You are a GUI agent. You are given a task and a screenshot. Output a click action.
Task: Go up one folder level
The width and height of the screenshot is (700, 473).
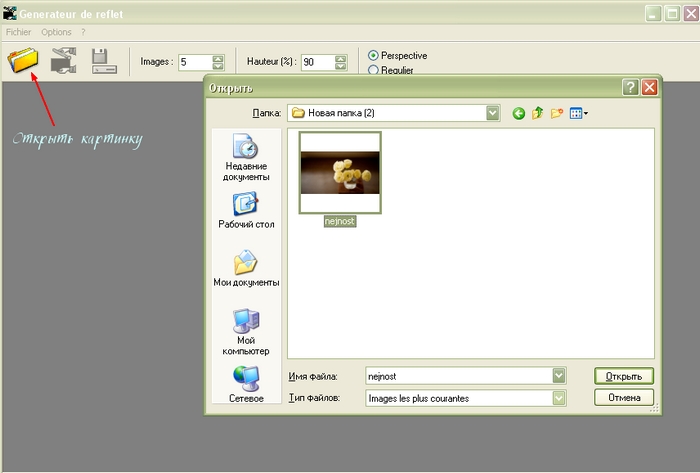[x=538, y=113]
